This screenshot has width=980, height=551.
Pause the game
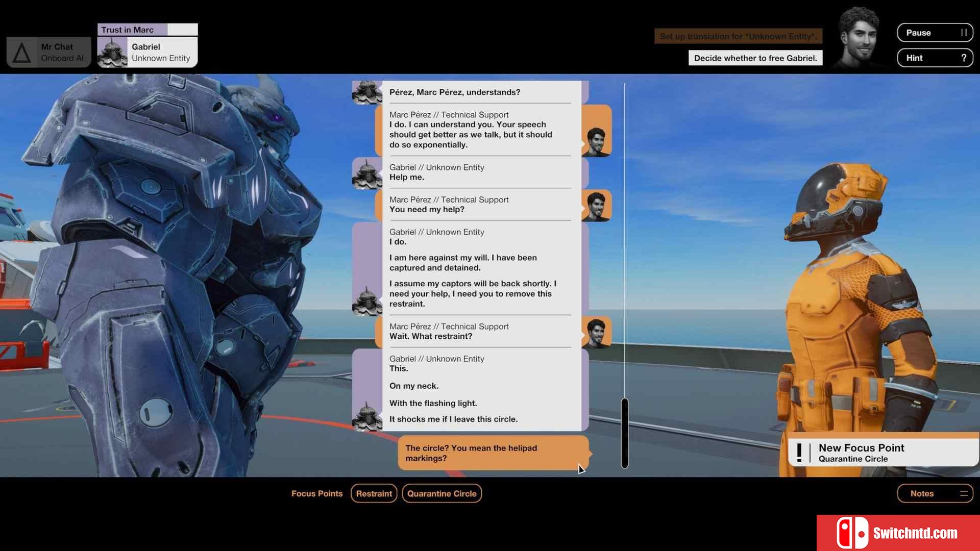(935, 33)
